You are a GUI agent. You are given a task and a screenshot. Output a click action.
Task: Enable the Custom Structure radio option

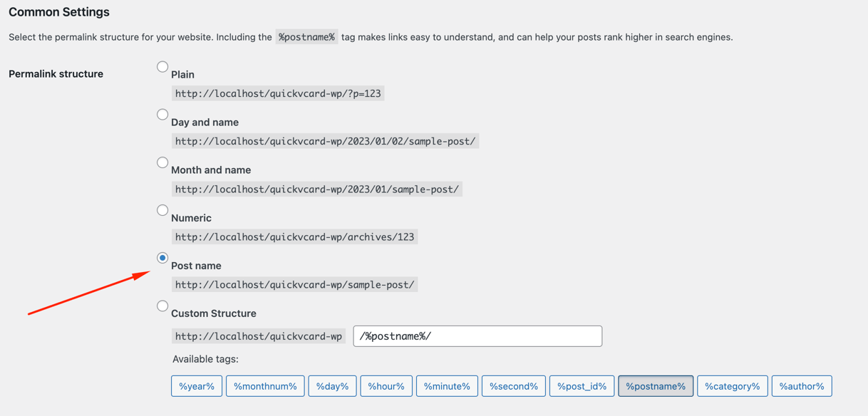click(162, 306)
